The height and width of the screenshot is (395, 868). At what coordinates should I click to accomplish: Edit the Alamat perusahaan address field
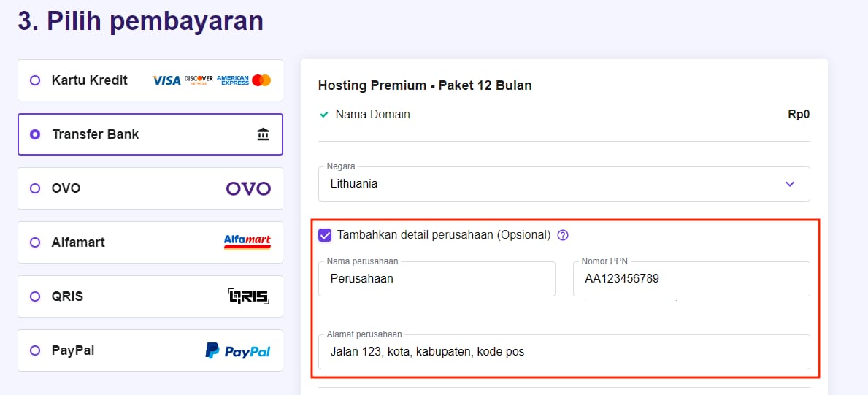pyautogui.click(x=564, y=352)
